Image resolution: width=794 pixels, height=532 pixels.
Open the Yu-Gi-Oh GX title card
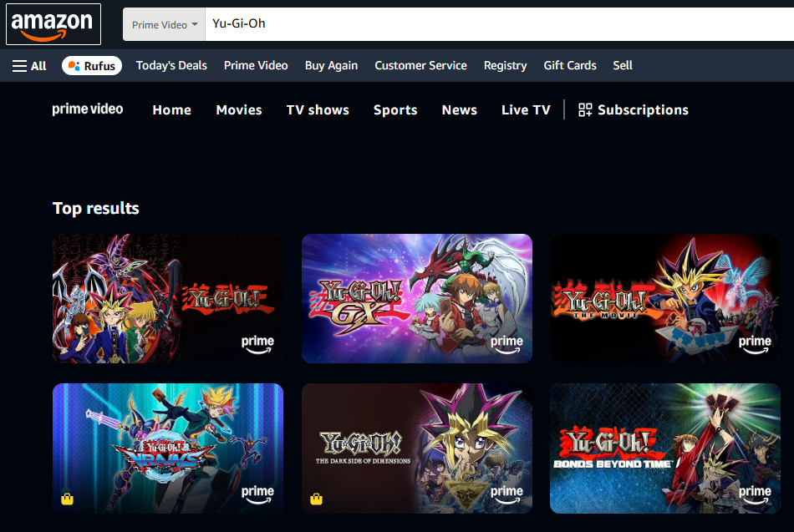(x=416, y=298)
